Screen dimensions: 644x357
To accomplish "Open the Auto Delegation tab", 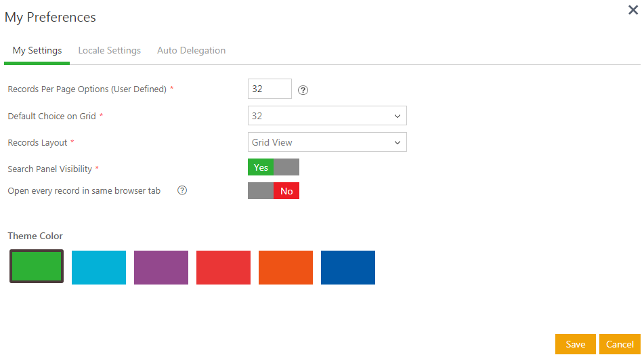I will (x=191, y=51).
